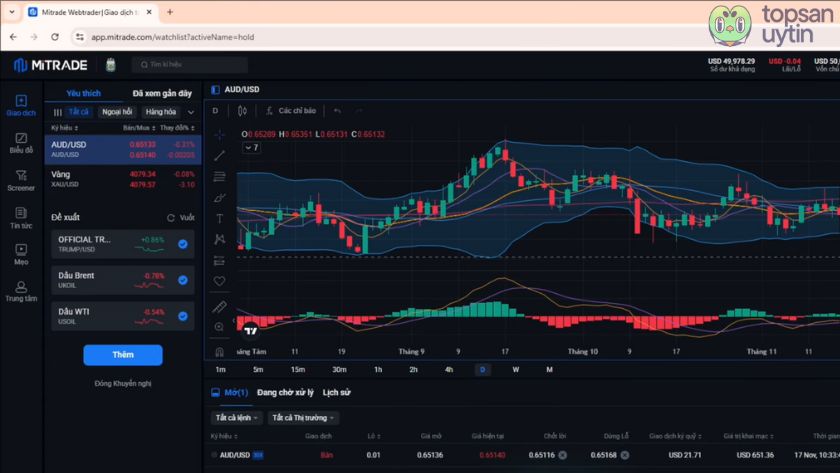Select the brush drawing tool
840x473 pixels.
click(219, 198)
